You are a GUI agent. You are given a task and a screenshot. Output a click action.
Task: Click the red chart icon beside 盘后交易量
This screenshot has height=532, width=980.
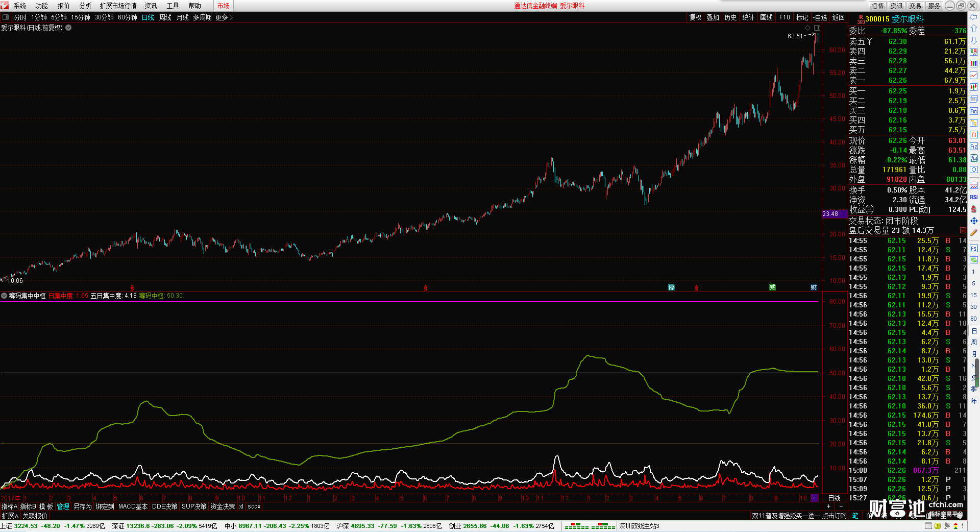click(963, 231)
